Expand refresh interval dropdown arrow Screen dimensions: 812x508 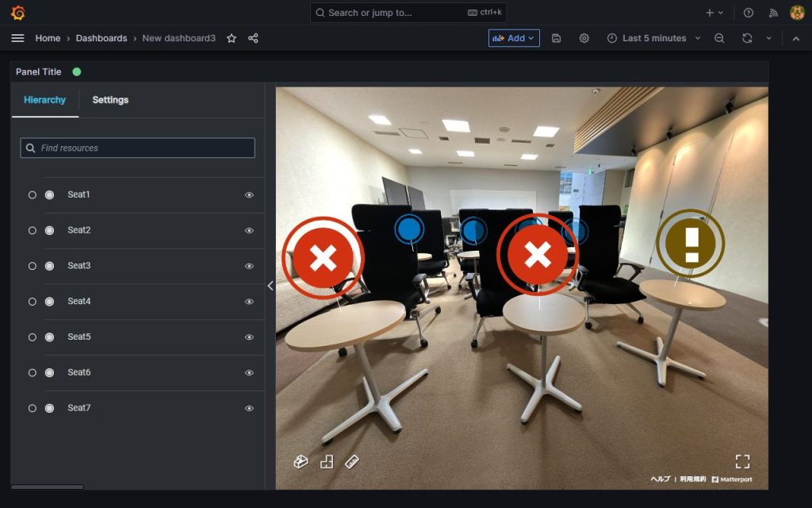tap(768, 38)
